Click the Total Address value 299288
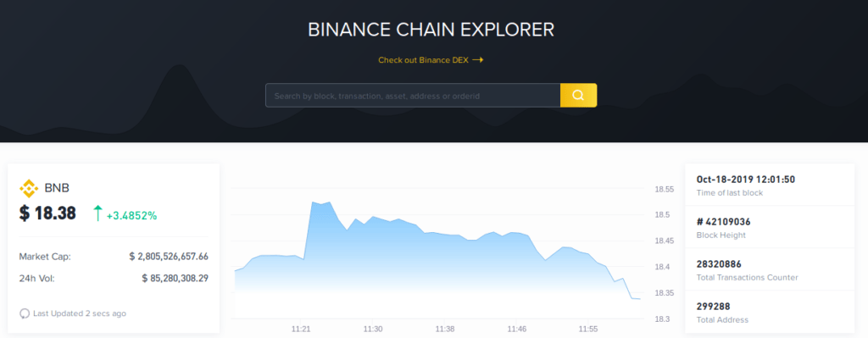This screenshot has height=338, width=868. (x=713, y=307)
